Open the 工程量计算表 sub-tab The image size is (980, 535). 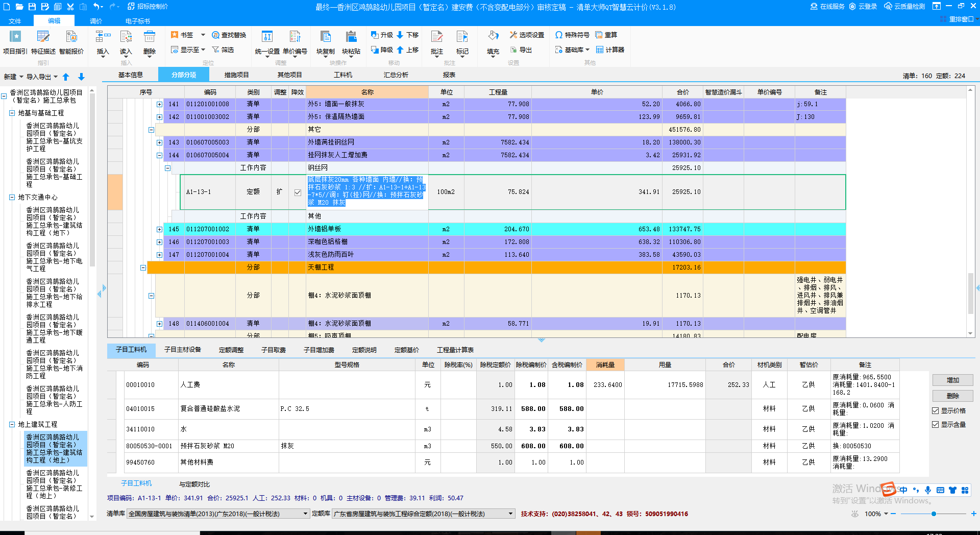pyautogui.click(x=455, y=350)
